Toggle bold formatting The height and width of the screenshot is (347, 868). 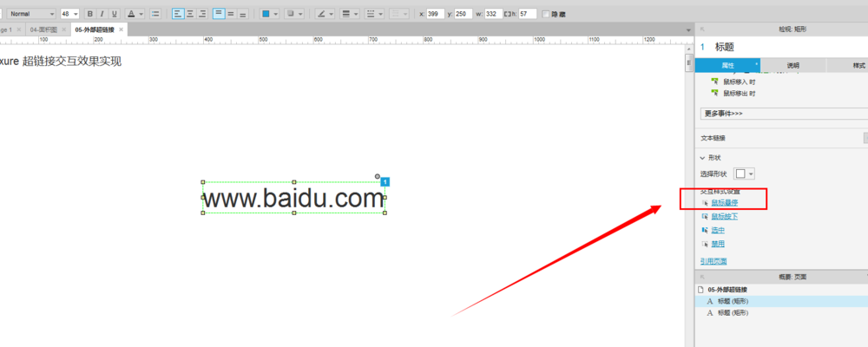(90, 14)
